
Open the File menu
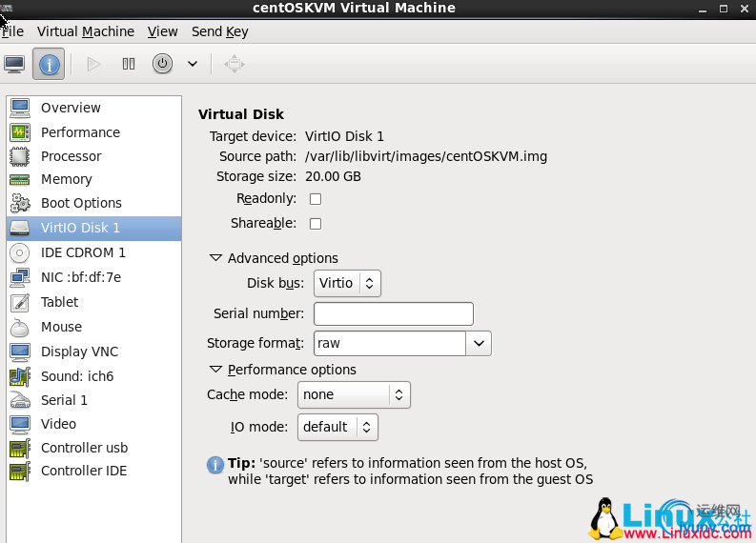click(x=12, y=31)
